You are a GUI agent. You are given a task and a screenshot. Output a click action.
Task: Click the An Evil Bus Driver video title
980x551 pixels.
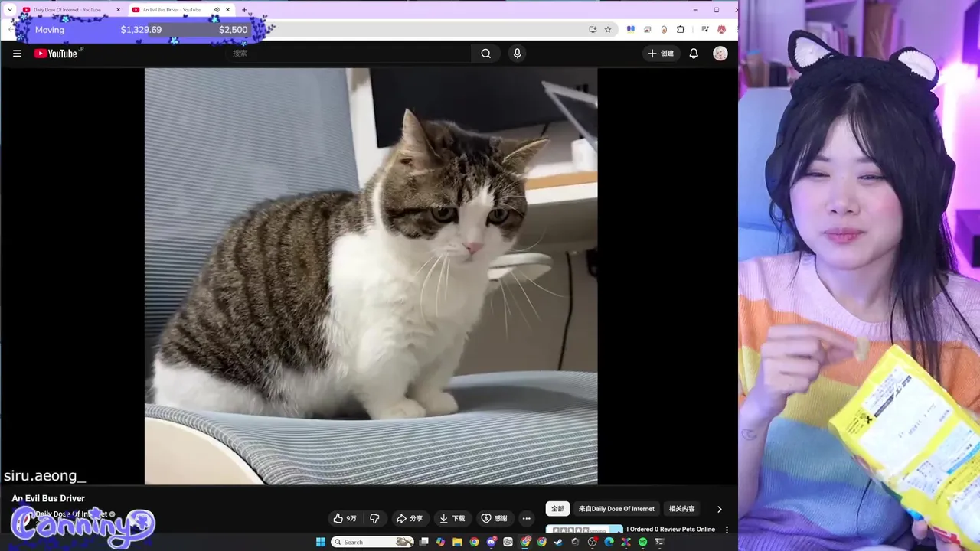(48, 498)
